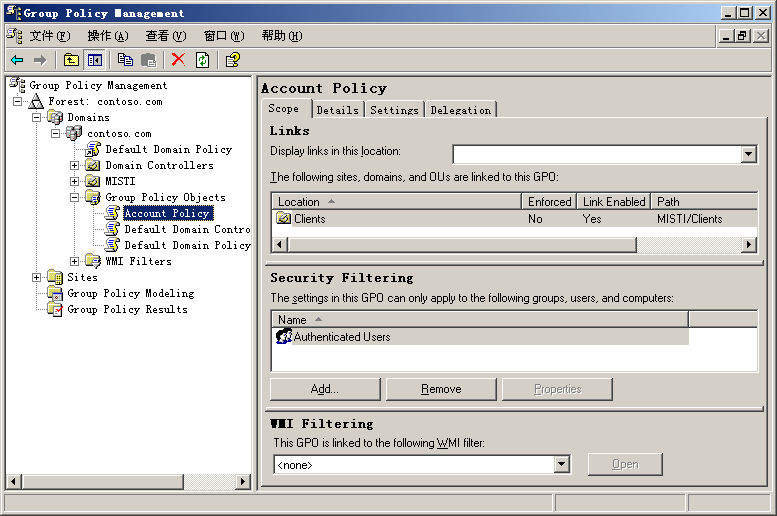Open the 文件(F) menu
Screen dimensions: 777x516
tap(49, 36)
